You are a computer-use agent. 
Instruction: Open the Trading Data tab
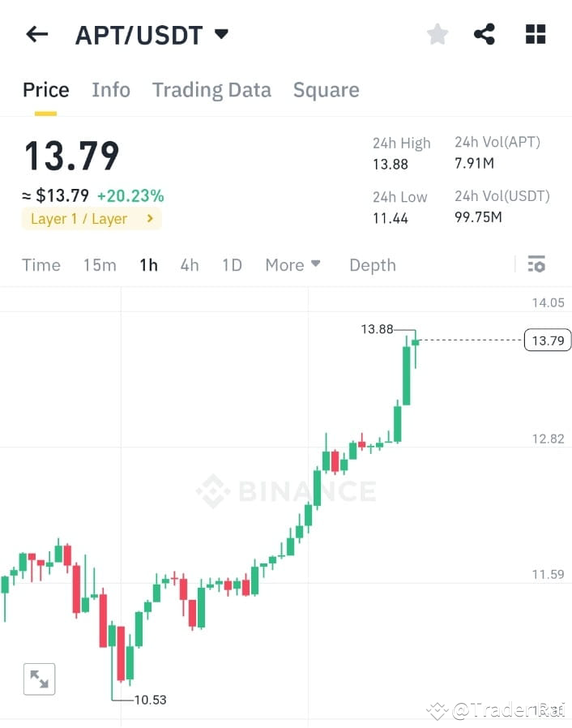211,90
